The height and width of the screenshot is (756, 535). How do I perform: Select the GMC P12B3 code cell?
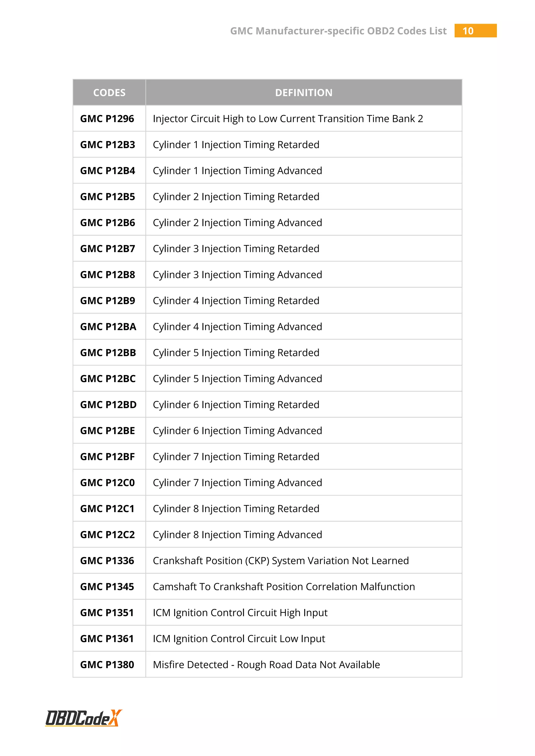(109, 145)
